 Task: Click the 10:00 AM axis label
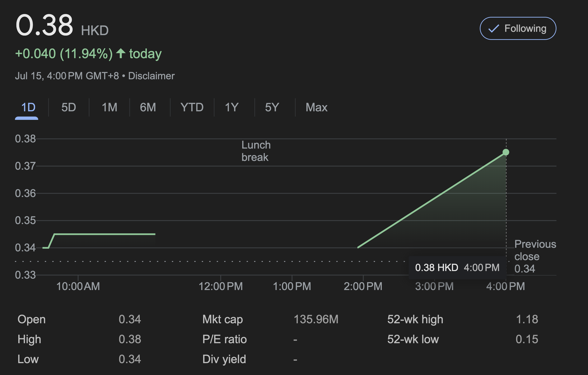click(78, 286)
